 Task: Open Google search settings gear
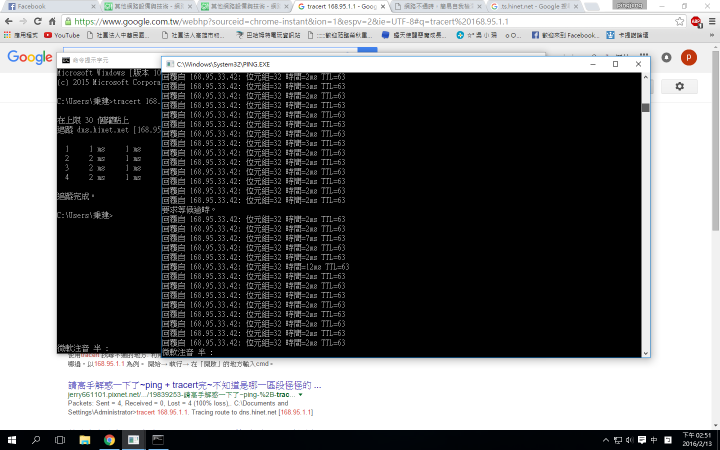tap(680, 86)
